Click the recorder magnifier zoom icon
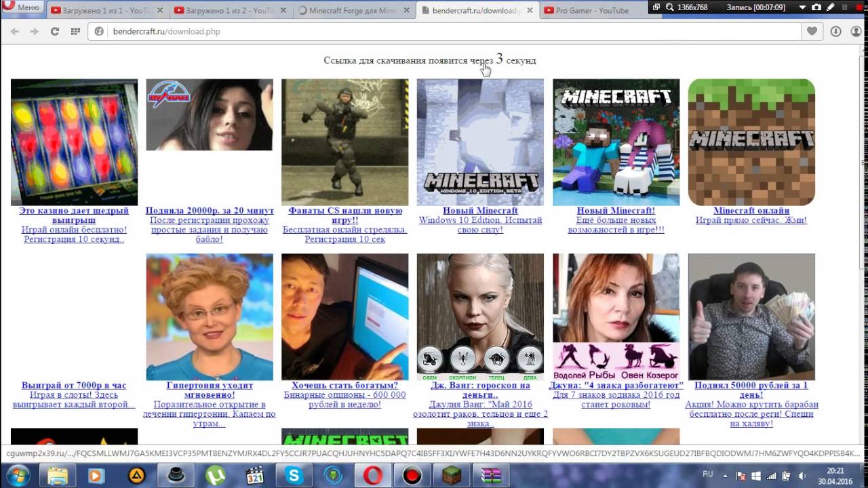This screenshot has height=488, width=868. tap(669, 7)
